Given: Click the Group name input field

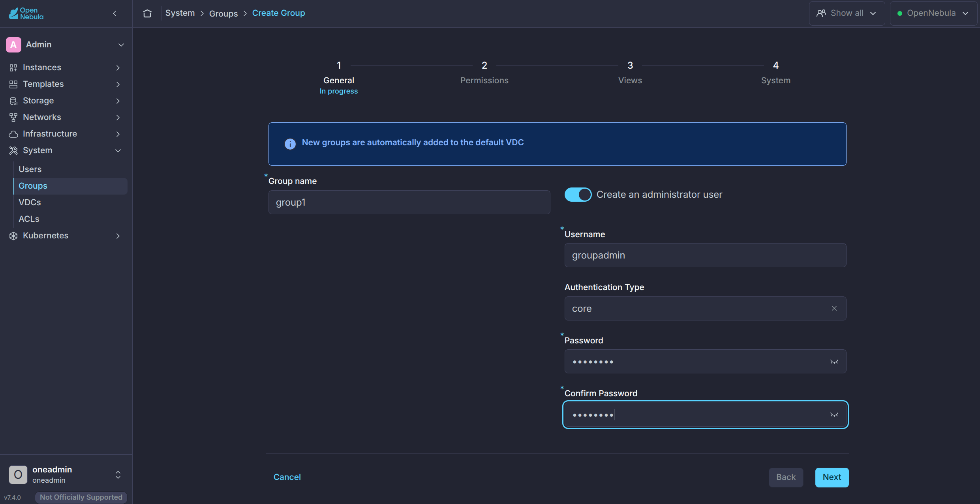Looking at the screenshot, I should (x=409, y=202).
